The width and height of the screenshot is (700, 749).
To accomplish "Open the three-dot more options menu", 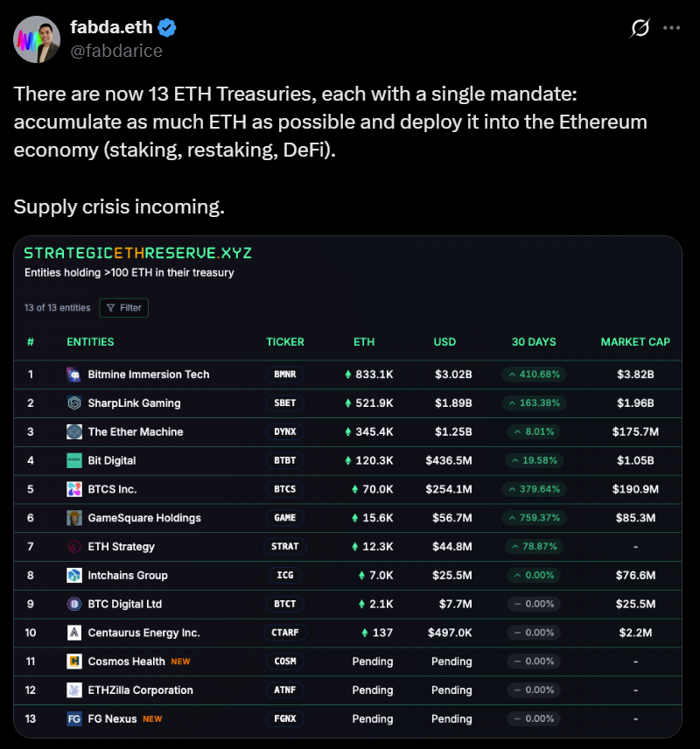I will tap(671, 28).
